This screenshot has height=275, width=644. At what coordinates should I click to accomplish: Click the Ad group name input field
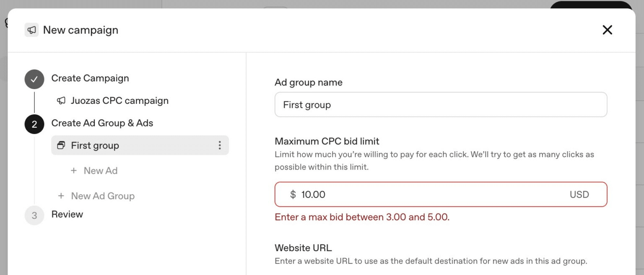440,104
